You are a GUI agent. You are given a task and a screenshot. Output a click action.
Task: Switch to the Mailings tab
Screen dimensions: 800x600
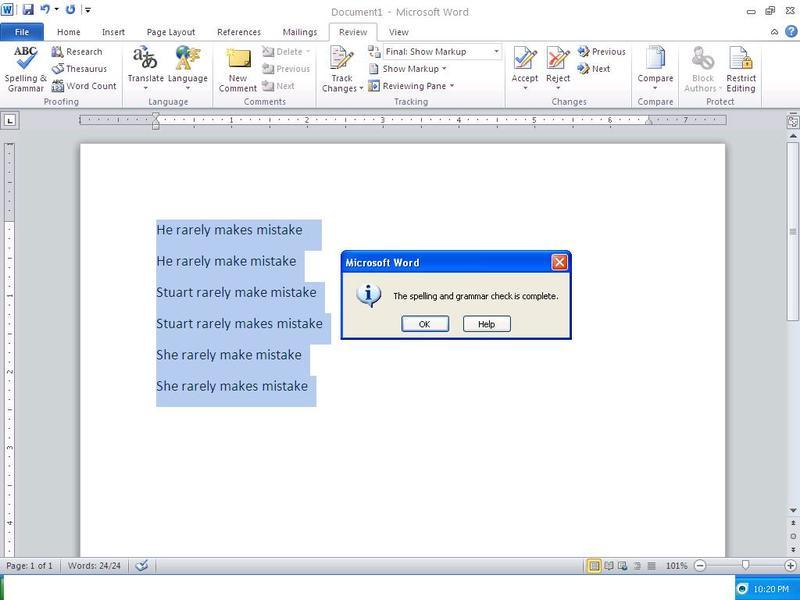tap(299, 32)
